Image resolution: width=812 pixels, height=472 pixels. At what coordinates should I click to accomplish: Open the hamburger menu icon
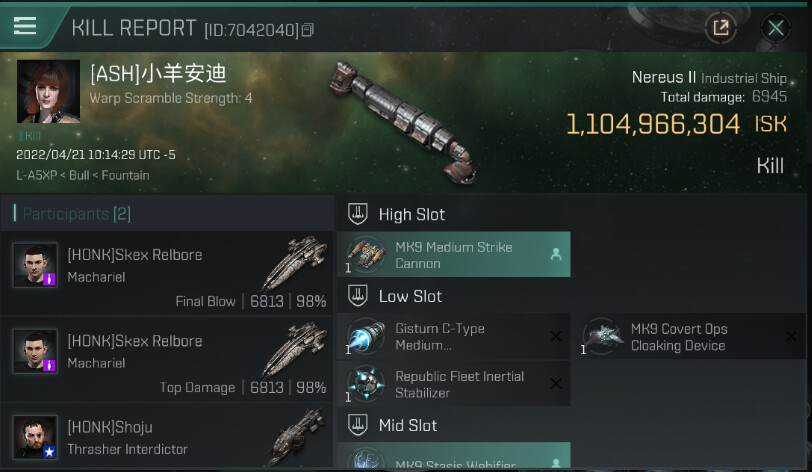pos(25,25)
